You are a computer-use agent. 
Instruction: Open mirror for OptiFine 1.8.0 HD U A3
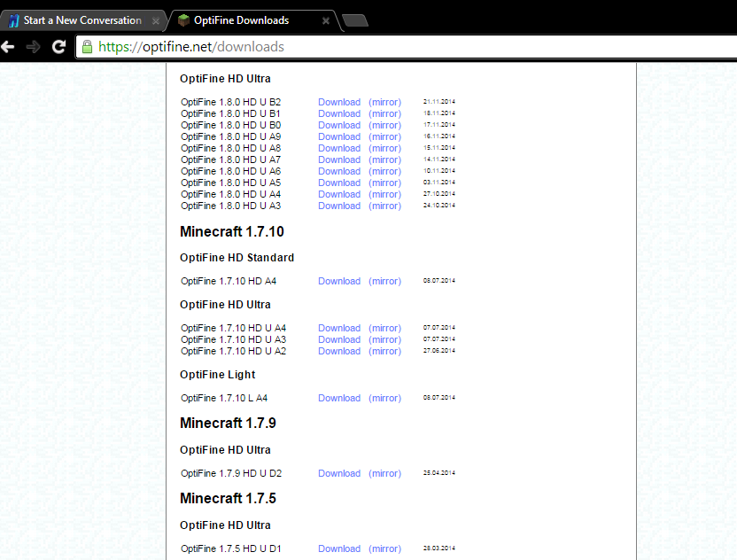click(x=385, y=206)
